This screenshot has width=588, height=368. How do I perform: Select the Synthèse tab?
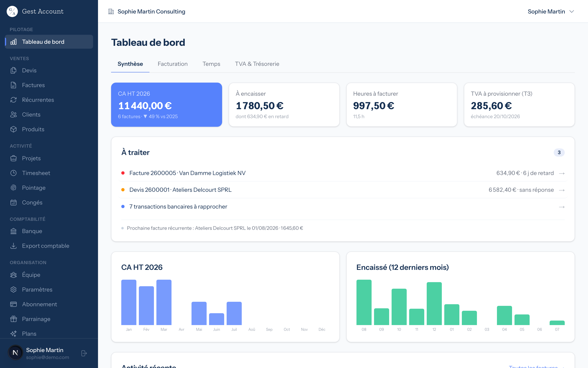[130, 64]
